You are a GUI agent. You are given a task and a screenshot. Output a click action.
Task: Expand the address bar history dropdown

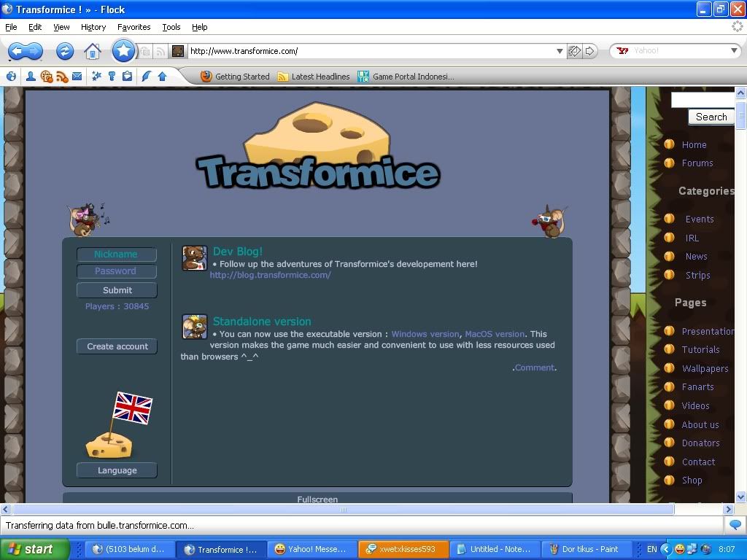coord(560,51)
